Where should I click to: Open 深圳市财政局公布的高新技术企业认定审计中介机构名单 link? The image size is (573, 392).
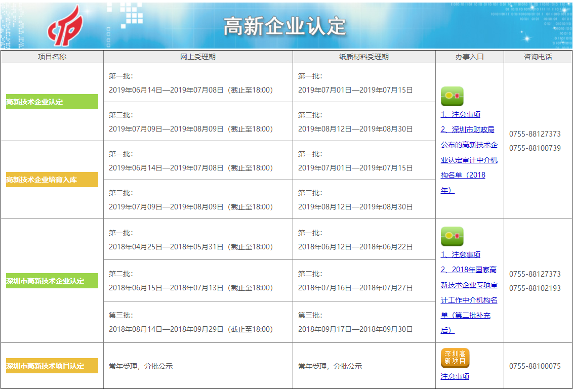(x=469, y=160)
